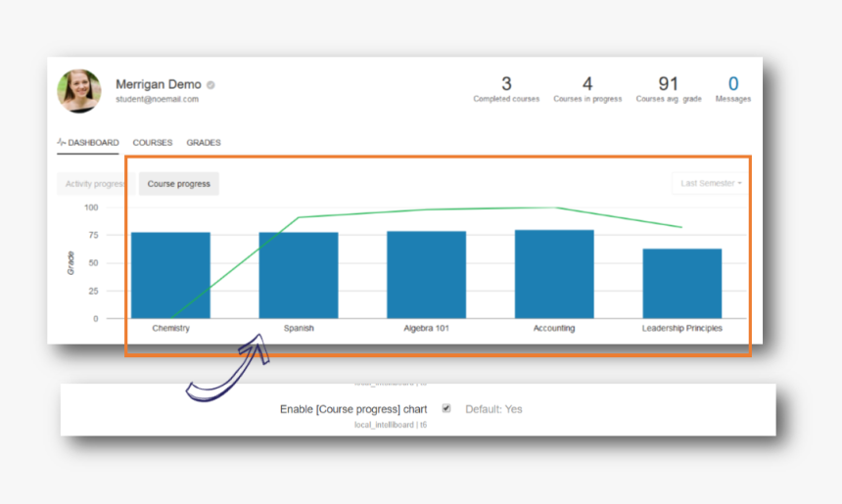Click the status icon beside Merrigan Demo

[211, 85]
